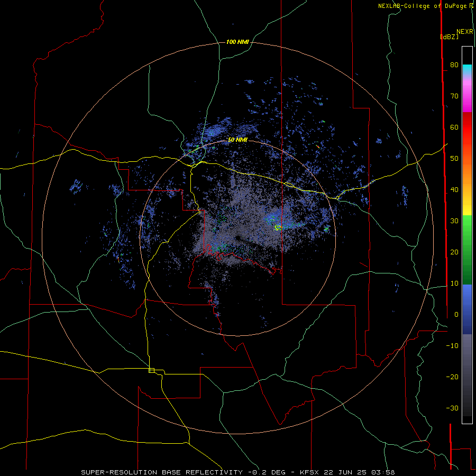Viewport: 476px width, 476px height.
Task: Click the bright green segment of the color bar
Action: point(467,225)
